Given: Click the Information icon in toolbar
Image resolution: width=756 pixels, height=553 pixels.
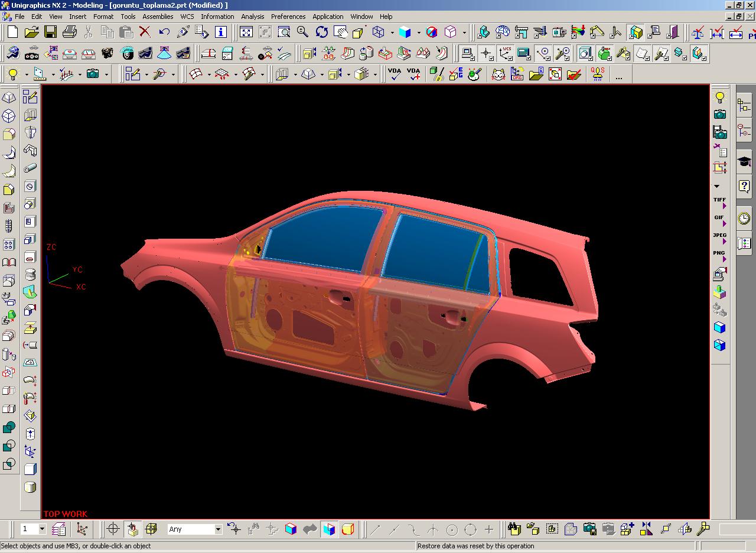Looking at the screenshot, I should (x=221, y=32).
